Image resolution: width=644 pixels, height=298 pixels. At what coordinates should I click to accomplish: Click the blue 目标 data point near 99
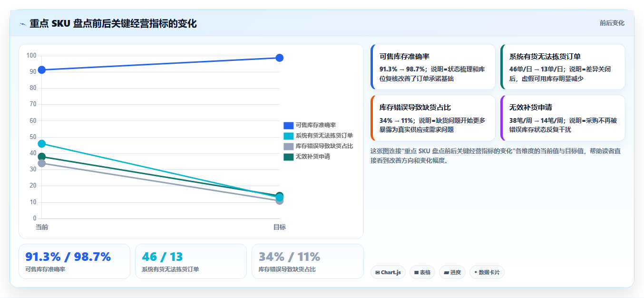pos(280,58)
